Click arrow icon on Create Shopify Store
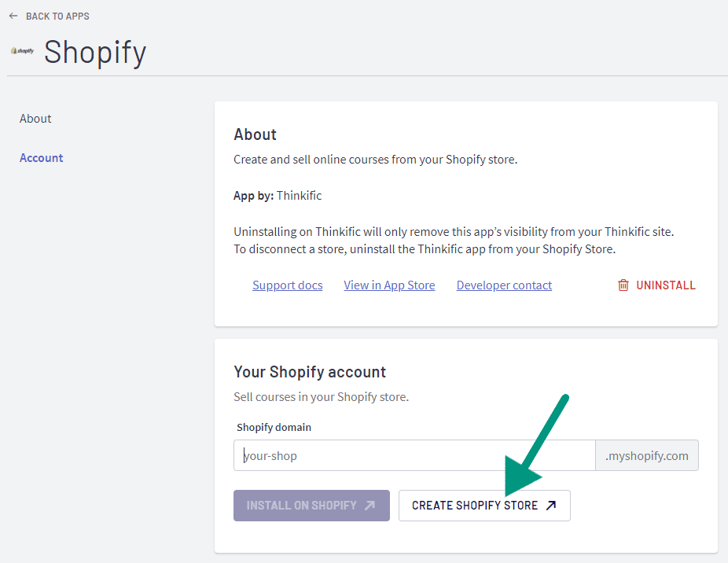 pyautogui.click(x=551, y=506)
